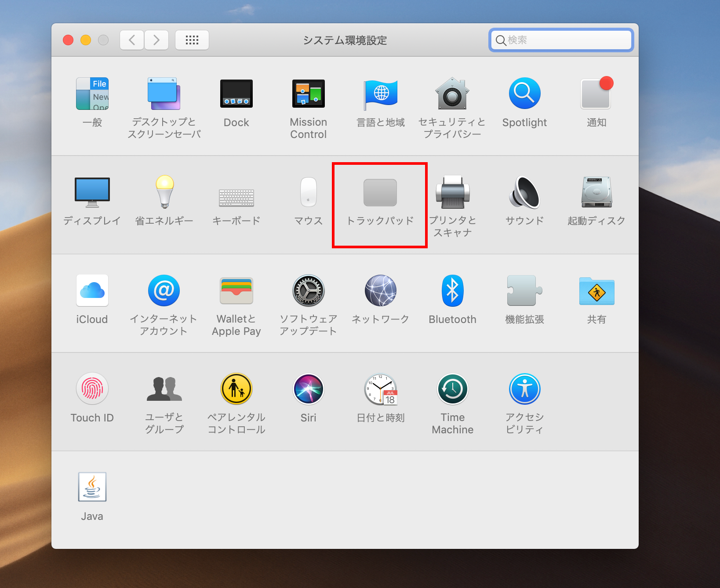Go forward with the right chevron button
Screen dimensions: 720x588
[156, 40]
